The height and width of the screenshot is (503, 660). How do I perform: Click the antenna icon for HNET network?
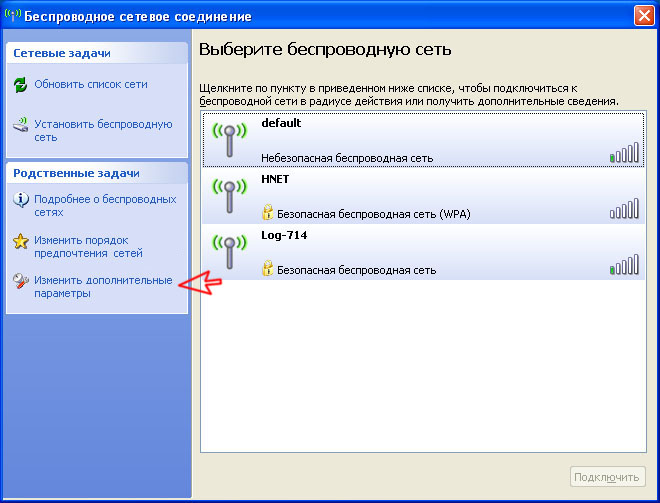[229, 196]
